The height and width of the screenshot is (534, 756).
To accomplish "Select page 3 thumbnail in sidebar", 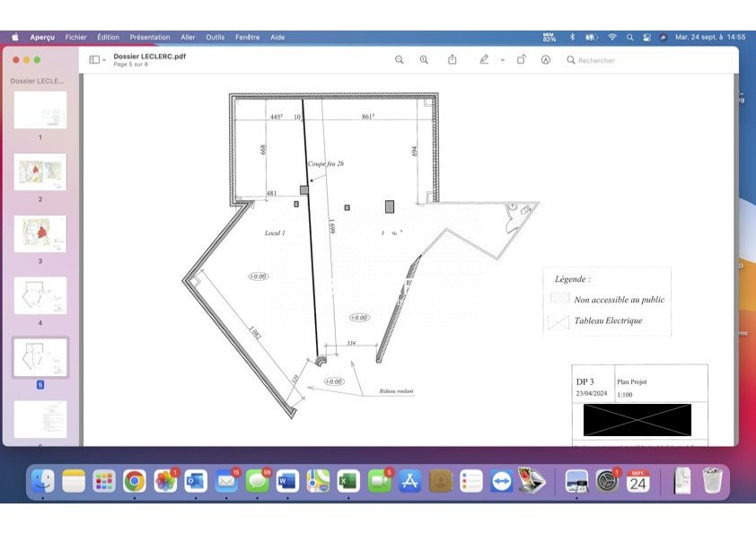I will click(40, 233).
